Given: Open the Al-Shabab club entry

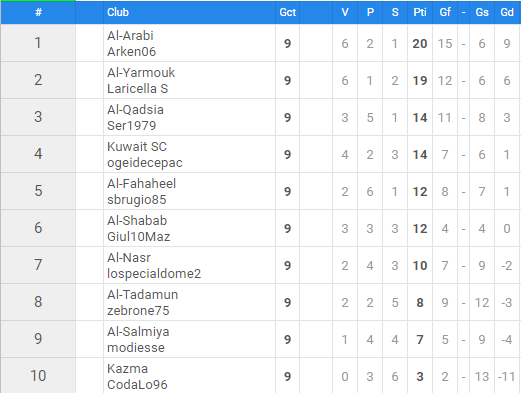Looking at the screenshot, I should pos(137,220).
